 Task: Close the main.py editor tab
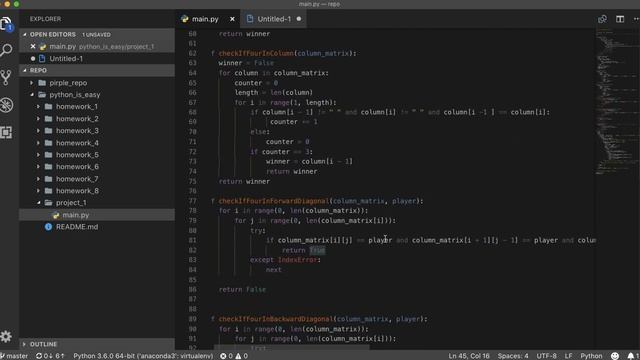coord(232,19)
